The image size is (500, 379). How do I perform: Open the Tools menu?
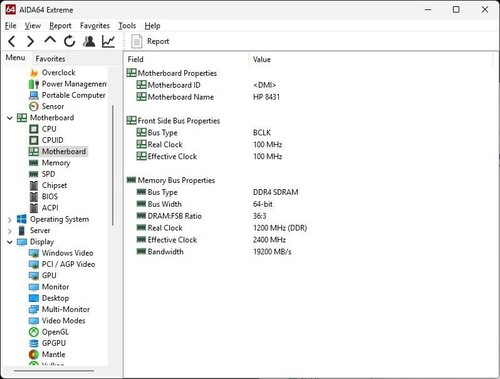tap(127, 26)
